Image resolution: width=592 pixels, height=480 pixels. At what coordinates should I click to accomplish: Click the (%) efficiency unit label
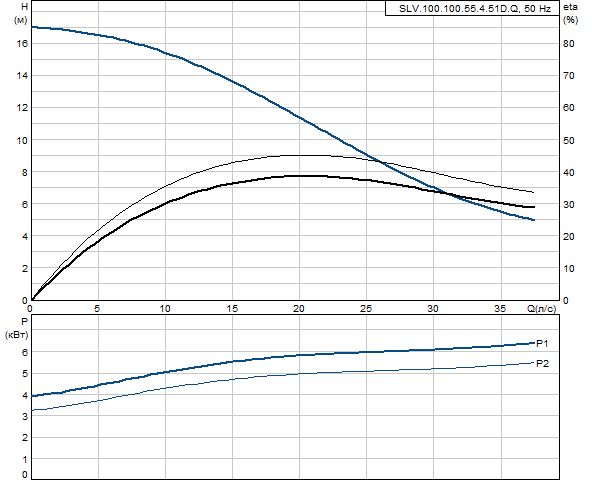[570, 20]
